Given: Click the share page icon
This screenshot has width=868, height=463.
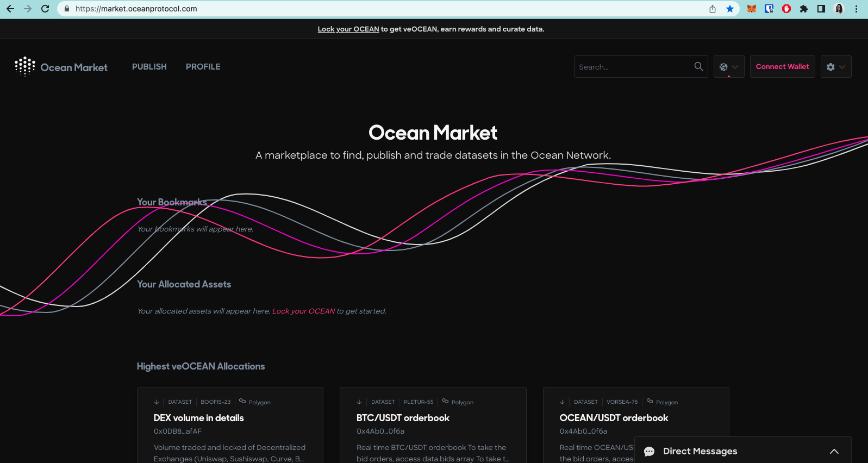Looking at the screenshot, I should (x=713, y=9).
